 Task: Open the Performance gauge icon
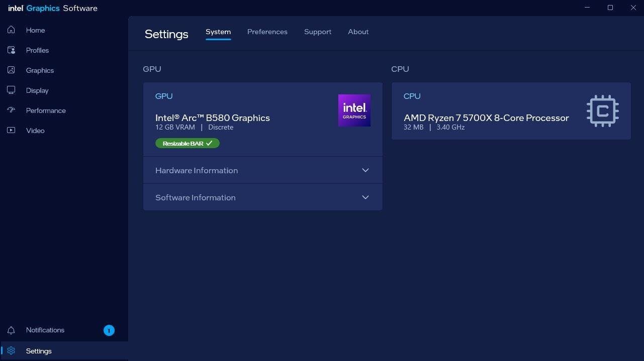point(11,110)
